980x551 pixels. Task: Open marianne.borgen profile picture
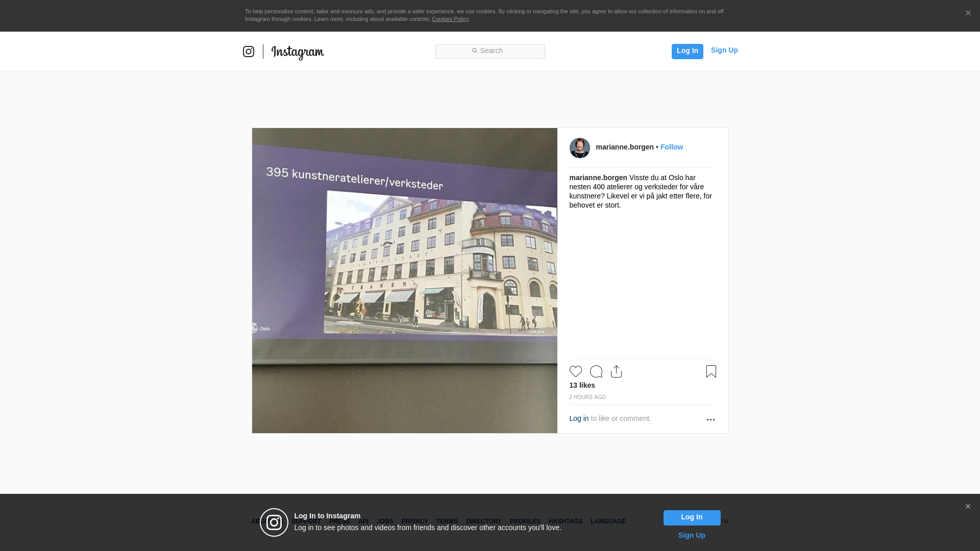point(579,148)
